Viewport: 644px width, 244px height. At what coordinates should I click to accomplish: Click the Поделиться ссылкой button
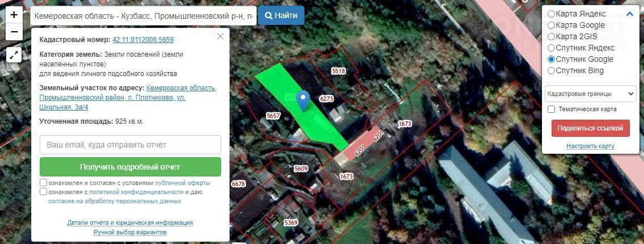click(591, 128)
